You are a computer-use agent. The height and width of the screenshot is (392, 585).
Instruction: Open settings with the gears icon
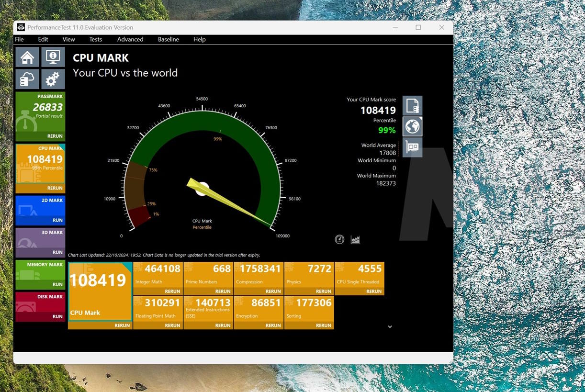53,79
